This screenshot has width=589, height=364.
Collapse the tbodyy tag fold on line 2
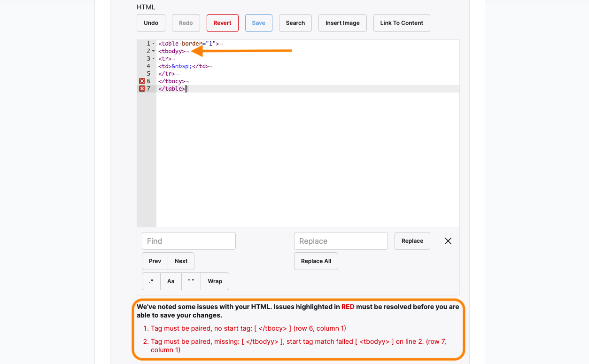(154, 50)
